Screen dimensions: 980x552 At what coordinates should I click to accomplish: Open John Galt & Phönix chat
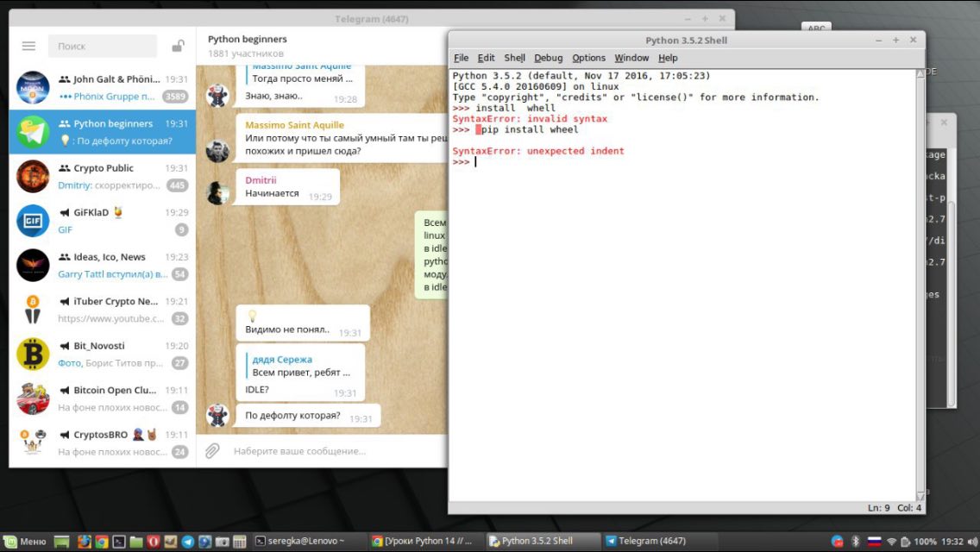click(103, 87)
